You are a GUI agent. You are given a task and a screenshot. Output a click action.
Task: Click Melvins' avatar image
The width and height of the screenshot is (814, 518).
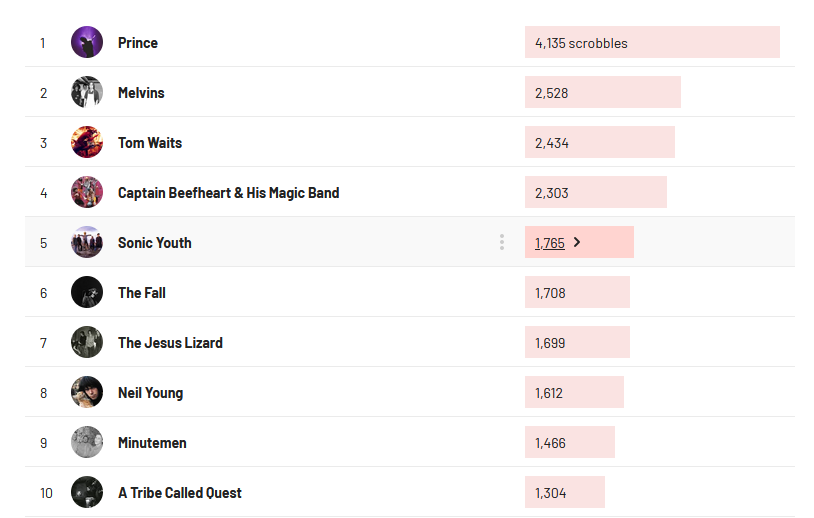pos(87,92)
